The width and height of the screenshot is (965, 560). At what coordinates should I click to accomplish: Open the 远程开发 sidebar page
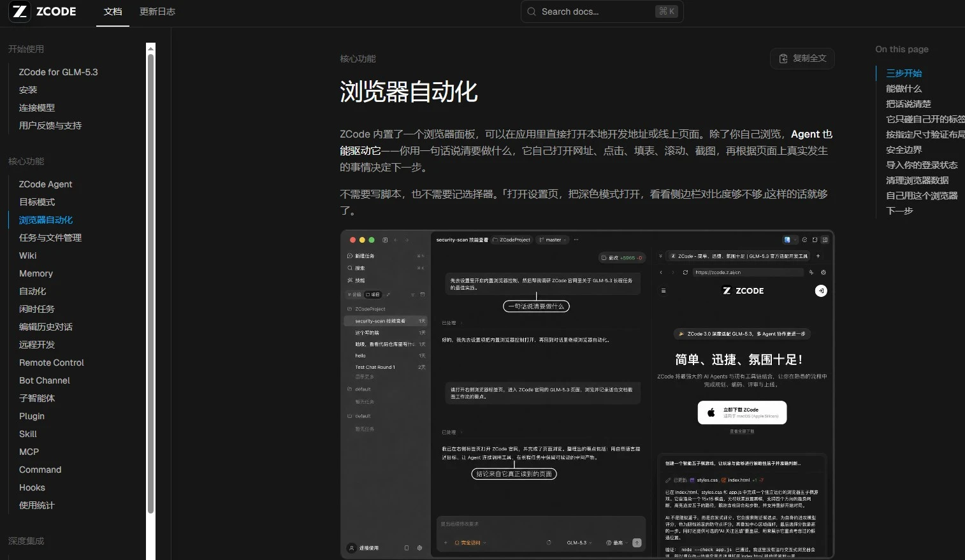tap(37, 345)
